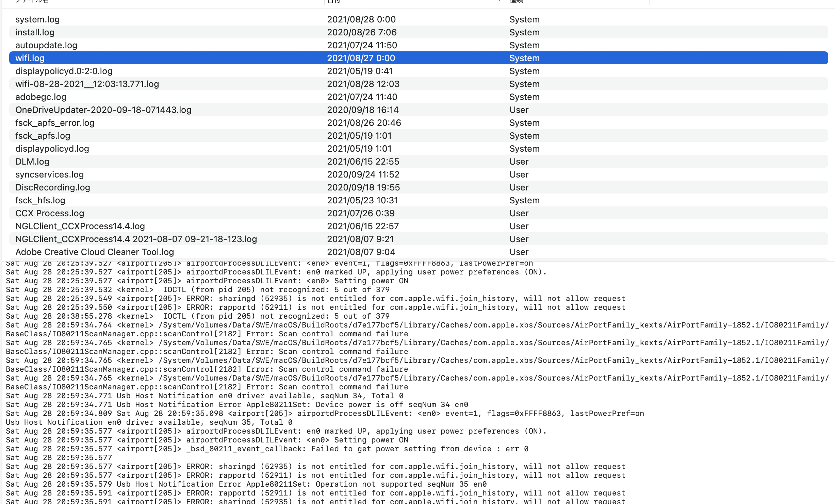Open the autoupdate.log entry
The width and height of the screenshot is (835, 504).
click(x=46, y=45)
